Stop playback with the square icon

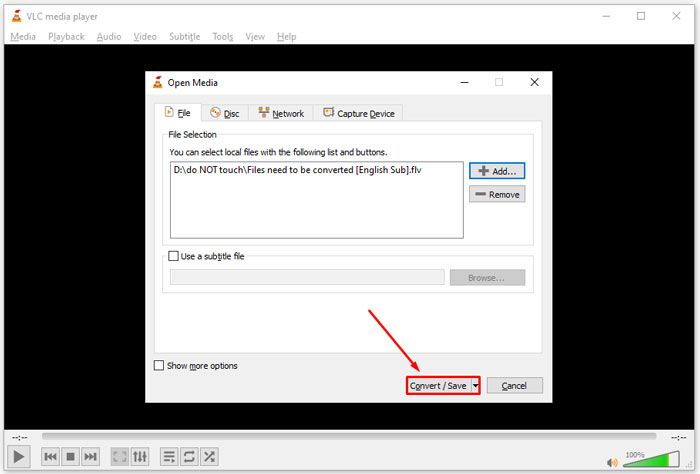pyautogui.click(x=71, y=457)
